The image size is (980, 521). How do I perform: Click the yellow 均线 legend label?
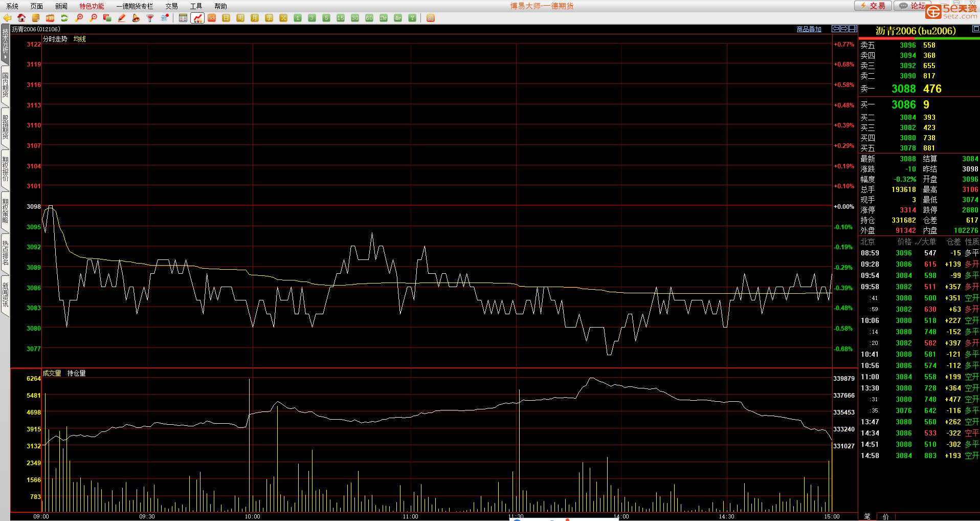pyautogui.click(x=79, y=39)
